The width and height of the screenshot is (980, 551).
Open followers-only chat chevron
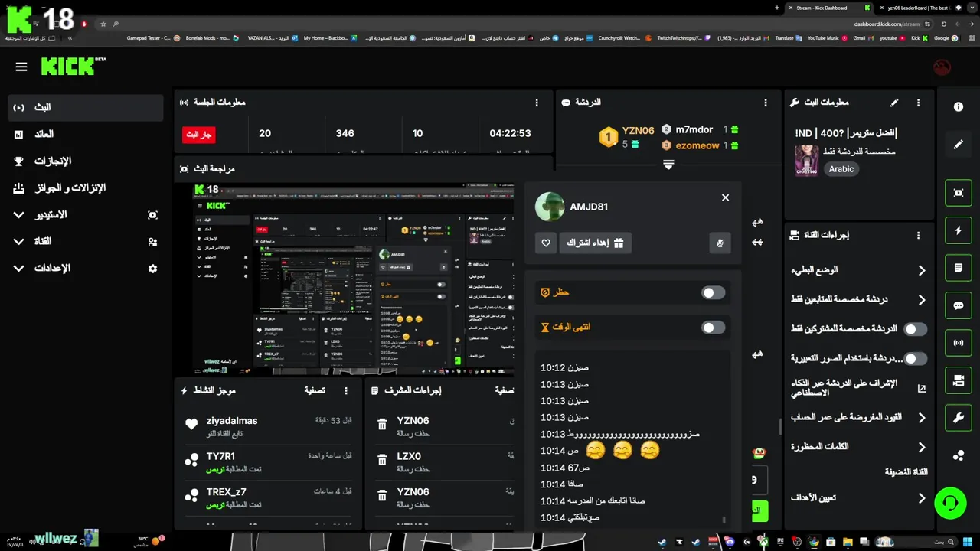(x=922, y=300)
